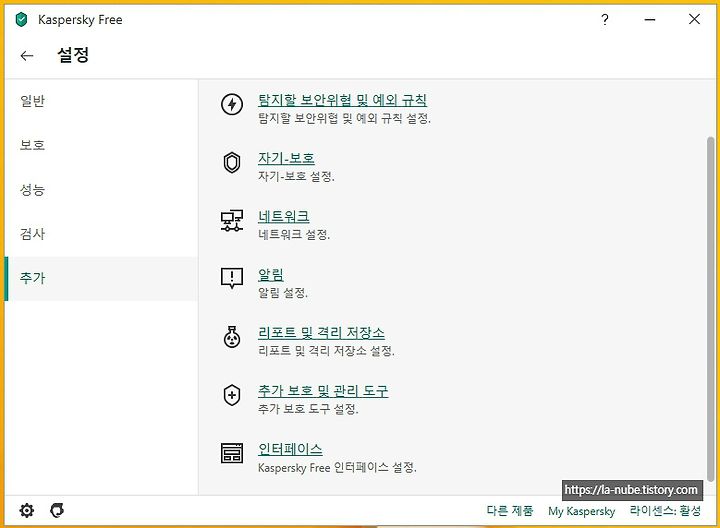Click the network computers icon
Image resolution: width=720 pixels, height=528 pixels.
click(x=232, y=221)
